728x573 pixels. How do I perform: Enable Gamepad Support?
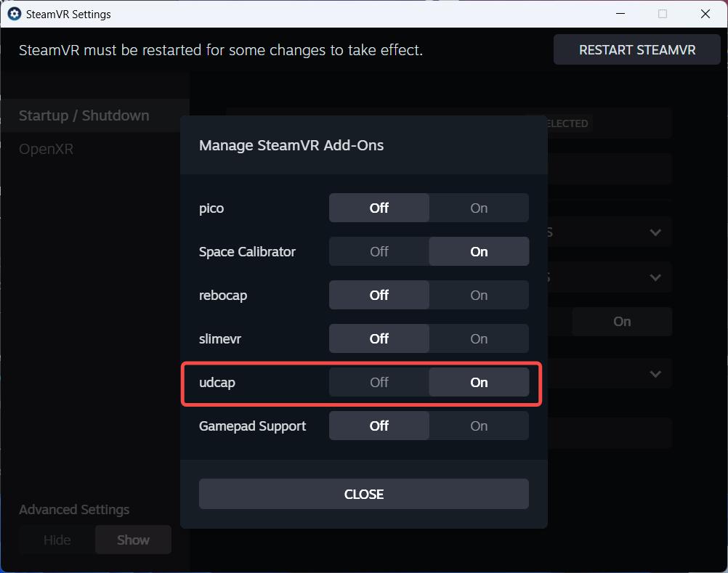click(479, 426)
